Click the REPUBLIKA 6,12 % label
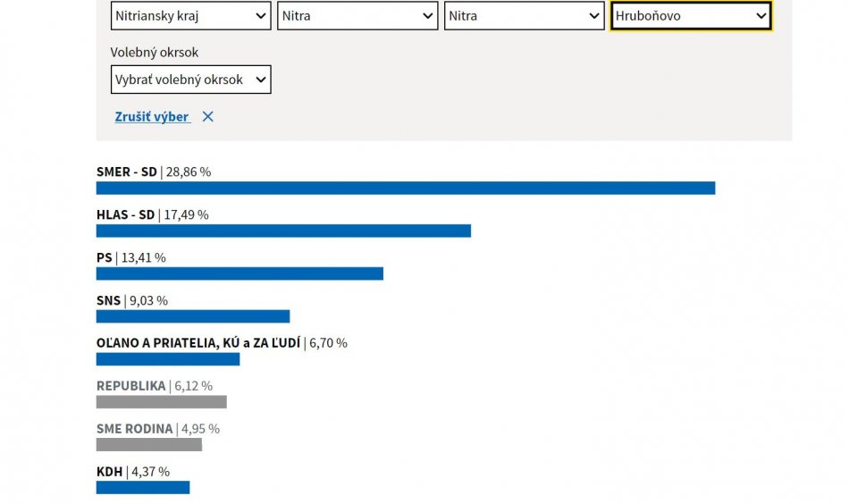This screenshot has width=849, height=504. (154, 385)
